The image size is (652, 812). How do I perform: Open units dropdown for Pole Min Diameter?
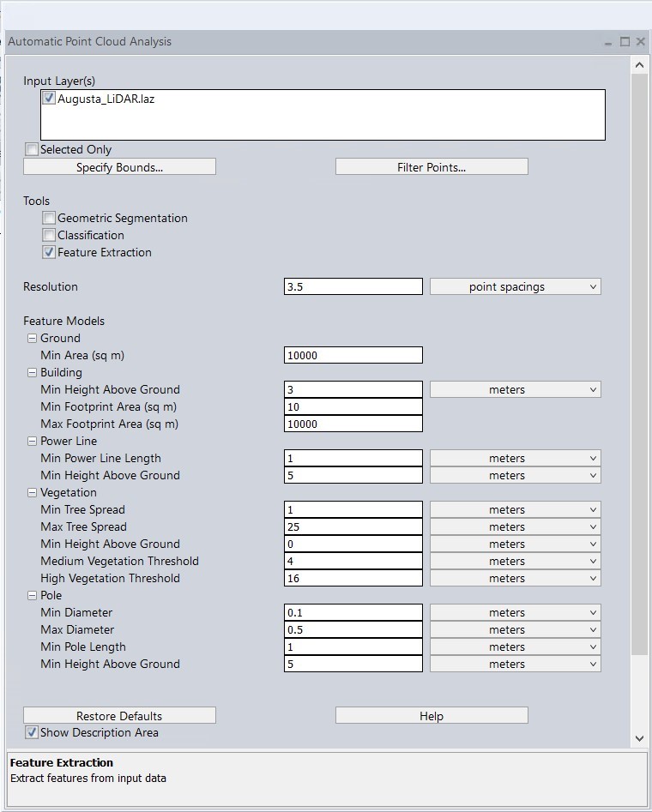coord(515,613)
